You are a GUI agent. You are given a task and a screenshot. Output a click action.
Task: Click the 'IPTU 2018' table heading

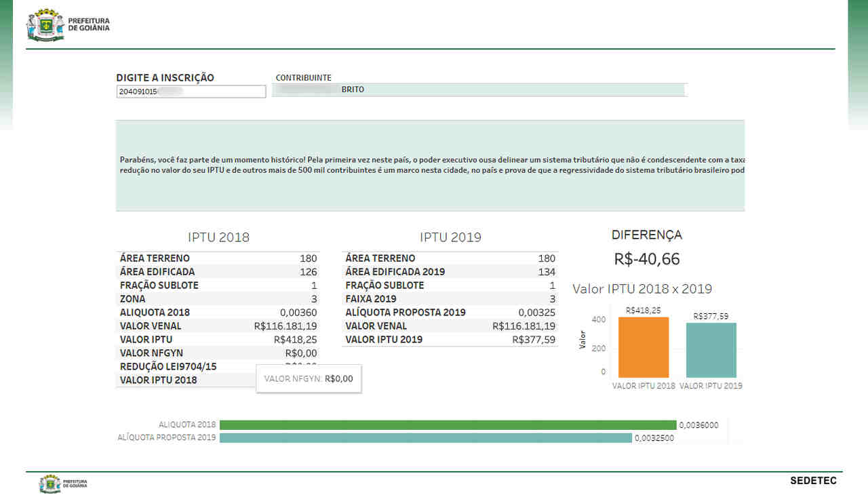tap(218, 237)
